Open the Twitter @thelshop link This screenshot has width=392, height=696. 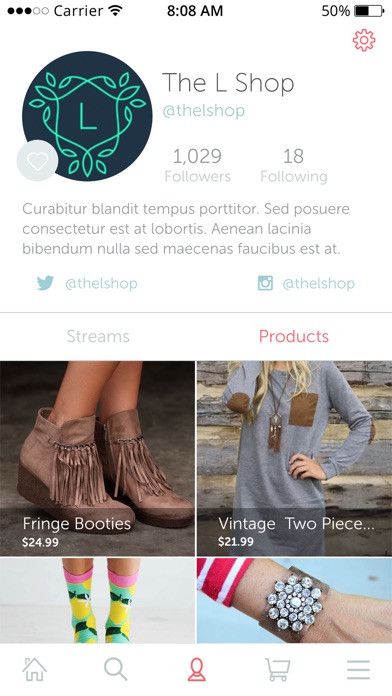pyautogui.click(x=101, y=284)
